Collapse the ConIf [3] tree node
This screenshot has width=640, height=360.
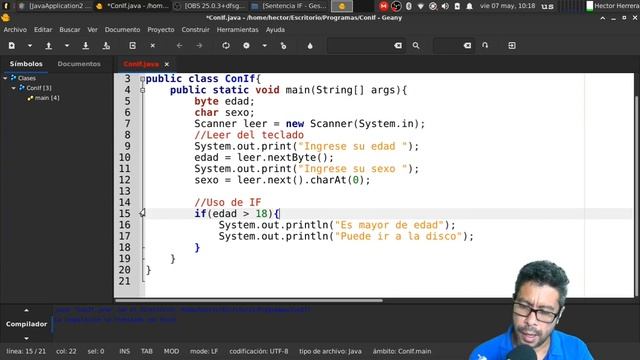pos(13,88)
